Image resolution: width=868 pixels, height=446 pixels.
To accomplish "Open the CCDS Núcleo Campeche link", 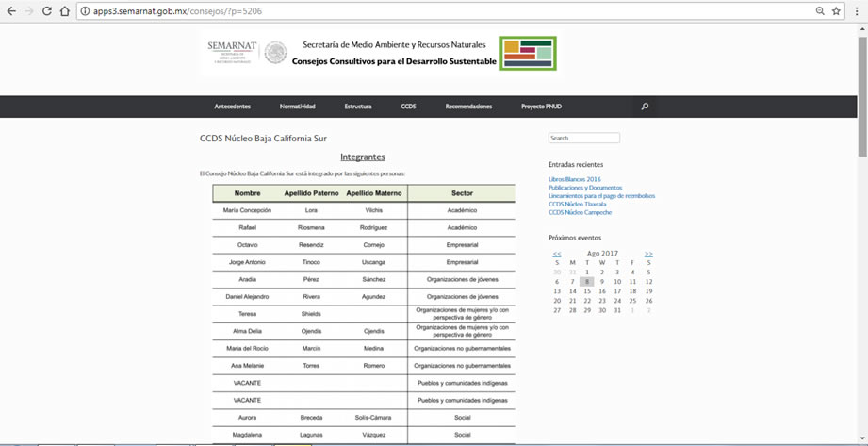I will click(581, 213).
